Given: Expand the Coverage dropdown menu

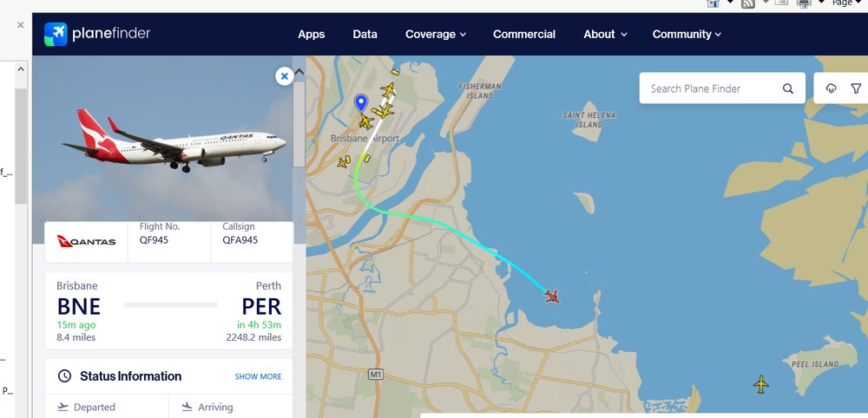Looking at the screenshot, I should 435,35.
